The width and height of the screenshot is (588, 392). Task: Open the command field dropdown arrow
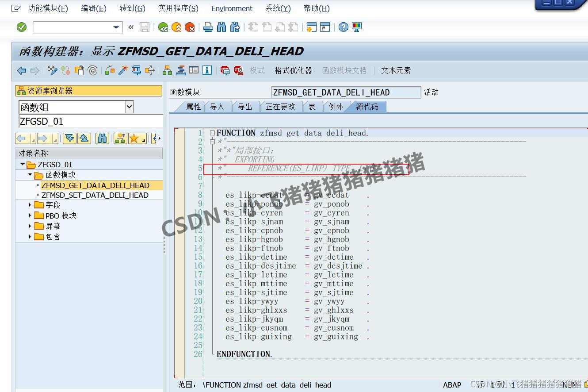[x=116, y=27]
